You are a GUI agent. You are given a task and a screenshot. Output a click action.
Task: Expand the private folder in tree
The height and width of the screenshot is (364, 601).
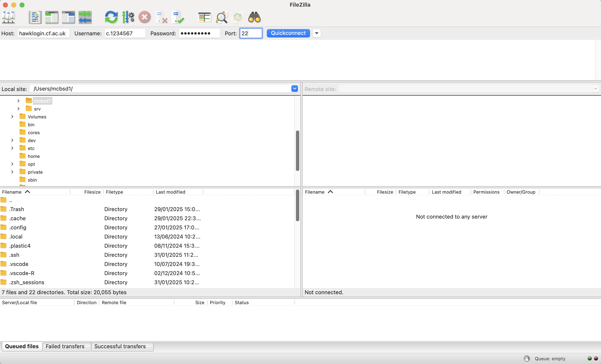click(12, 172)
